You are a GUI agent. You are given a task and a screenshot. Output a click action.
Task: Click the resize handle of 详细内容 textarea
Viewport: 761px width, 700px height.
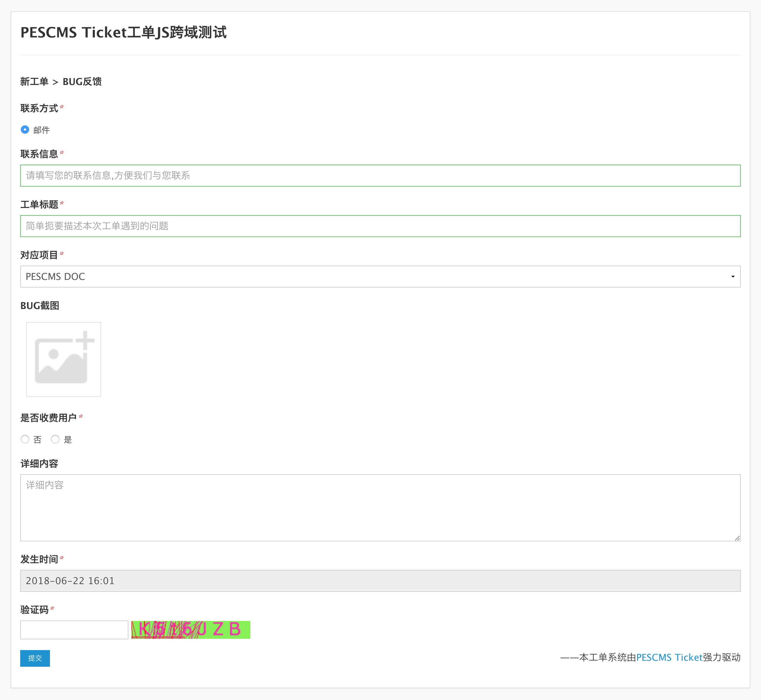[x=737, y=538]
